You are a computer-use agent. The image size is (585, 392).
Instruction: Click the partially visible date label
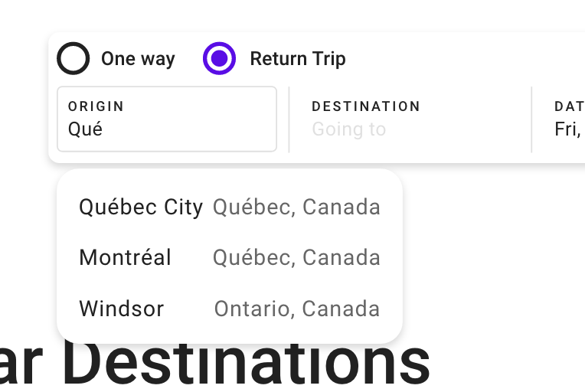[569, 106]
